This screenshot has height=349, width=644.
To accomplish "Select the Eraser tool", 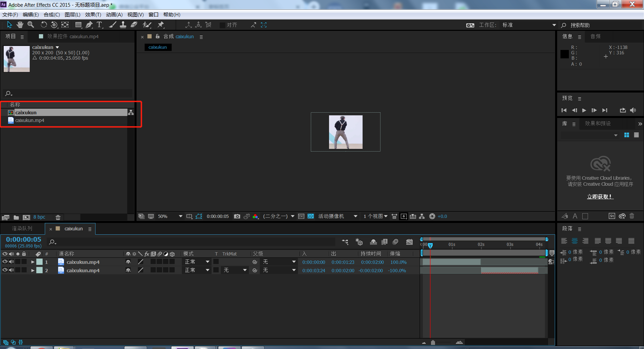I will [134, 25].
